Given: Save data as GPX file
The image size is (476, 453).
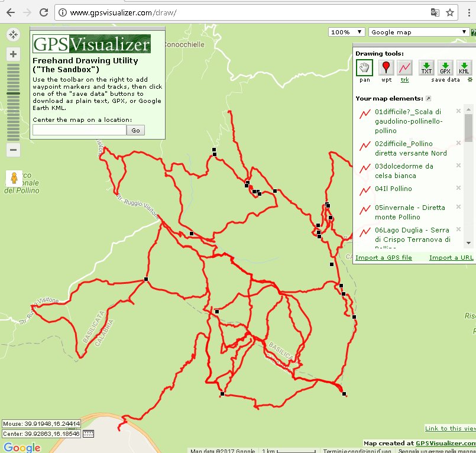Looking at the screenshot, I should (x=445, y=68).
